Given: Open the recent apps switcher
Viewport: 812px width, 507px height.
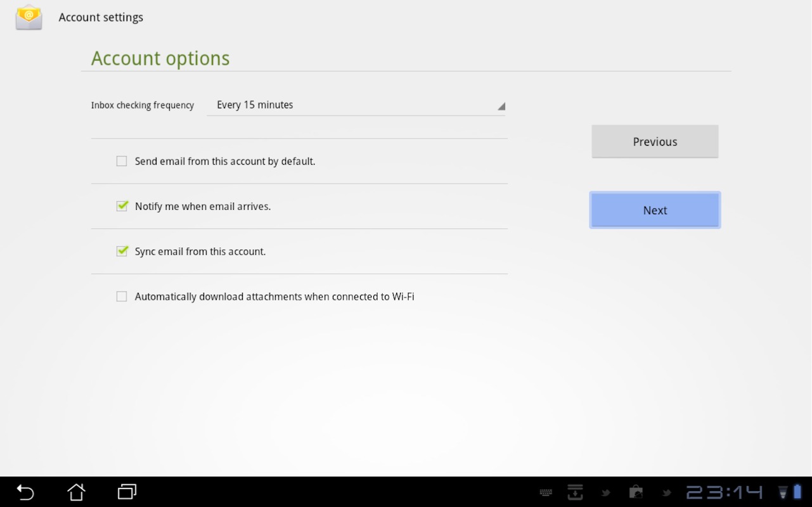Looking at the screenshot, I should tap(127, 492).
